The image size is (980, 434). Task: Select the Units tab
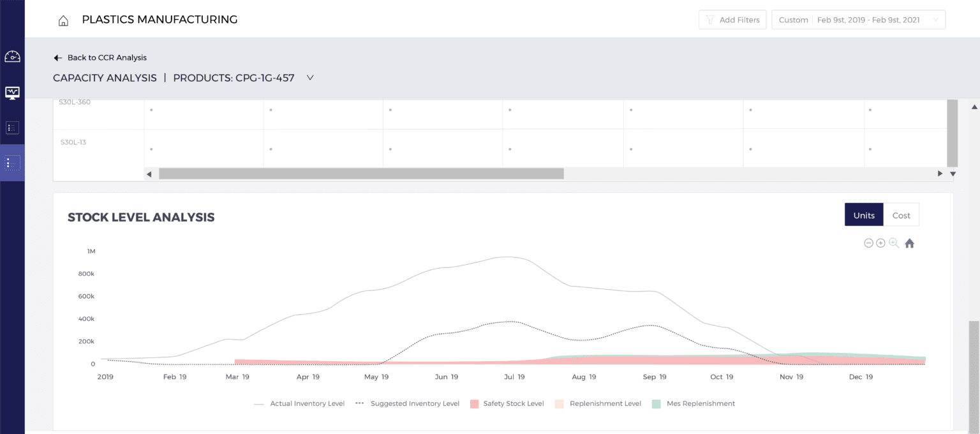point(864,214)
